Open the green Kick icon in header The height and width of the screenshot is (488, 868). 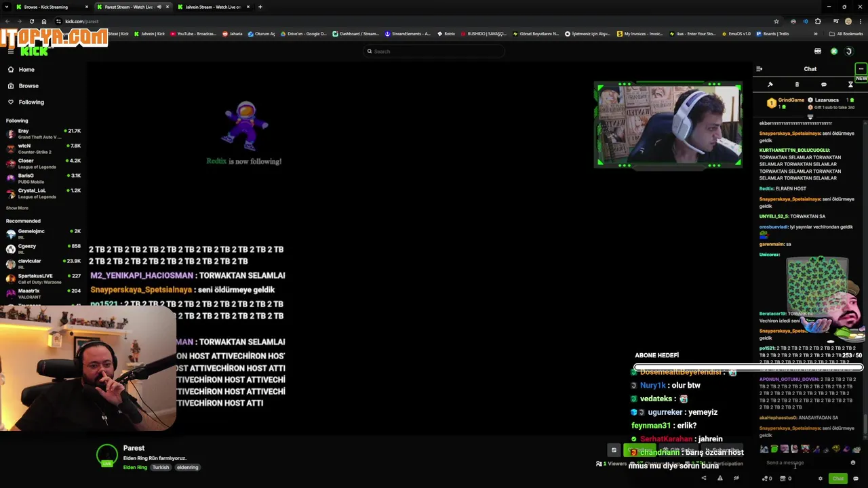pos(834,52)
